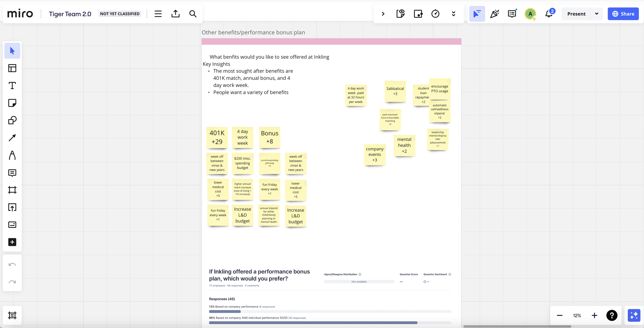Start the timer tool
The image size is (644, 328).
click(435, 14)
